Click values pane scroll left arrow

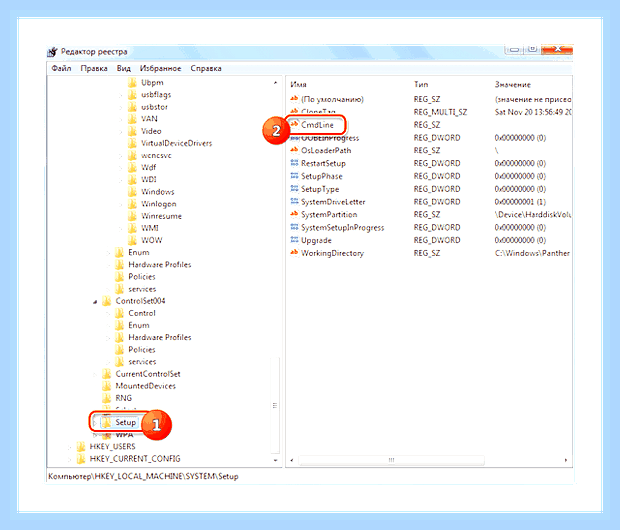point(292,460)
